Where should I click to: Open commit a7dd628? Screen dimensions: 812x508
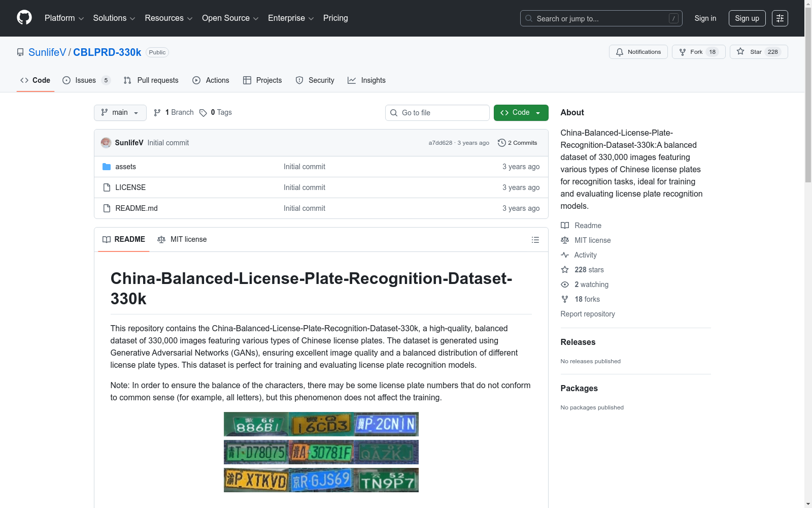tap(440, 143)
